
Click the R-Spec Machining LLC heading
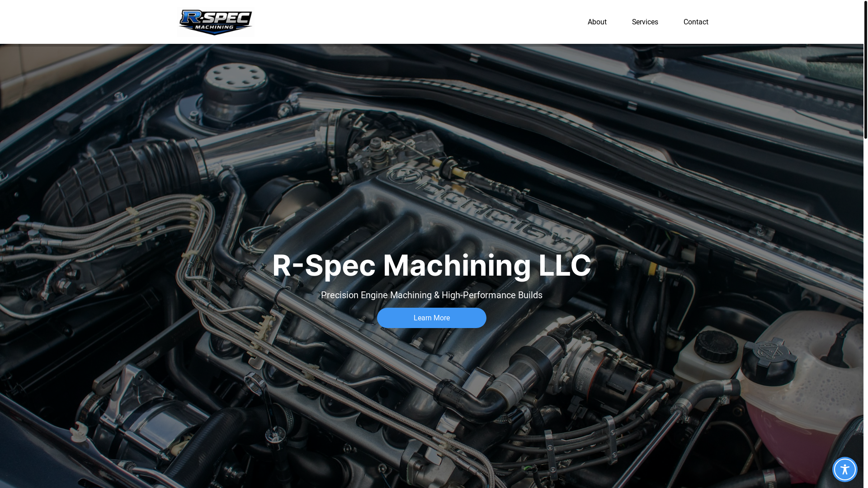(431, 265)
